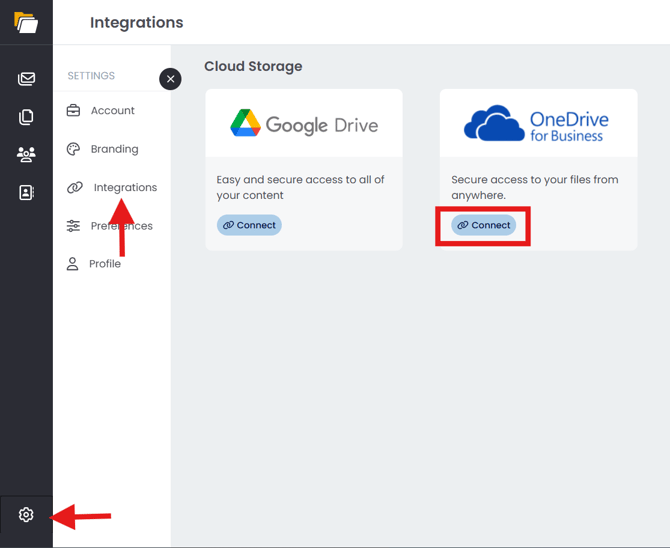
Task: Click the app folder logo
Action: (26, 22)
